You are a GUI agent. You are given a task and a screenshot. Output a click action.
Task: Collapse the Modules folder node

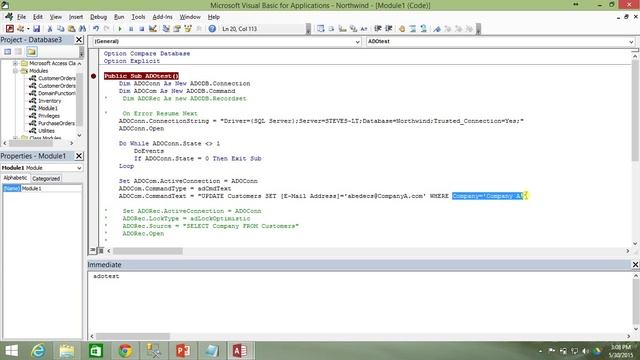pyautogui.click(x=15, y=71)
